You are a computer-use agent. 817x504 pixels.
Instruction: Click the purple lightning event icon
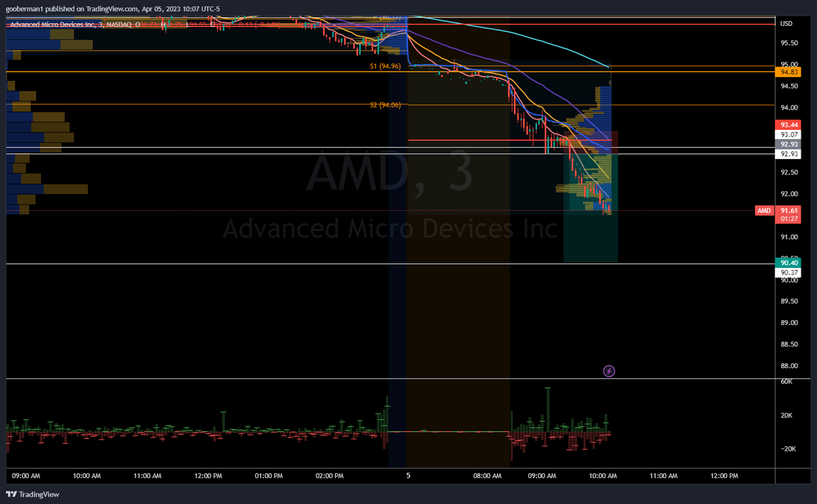[x=609, y=371]
